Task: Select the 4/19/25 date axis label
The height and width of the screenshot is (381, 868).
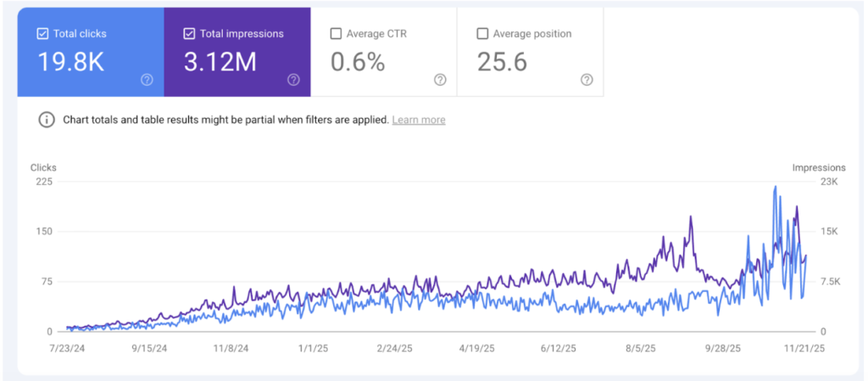Action: [x=476, y=348]
